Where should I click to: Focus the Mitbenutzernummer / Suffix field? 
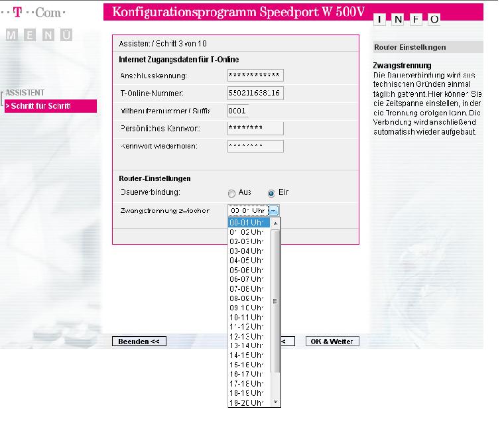238,111
